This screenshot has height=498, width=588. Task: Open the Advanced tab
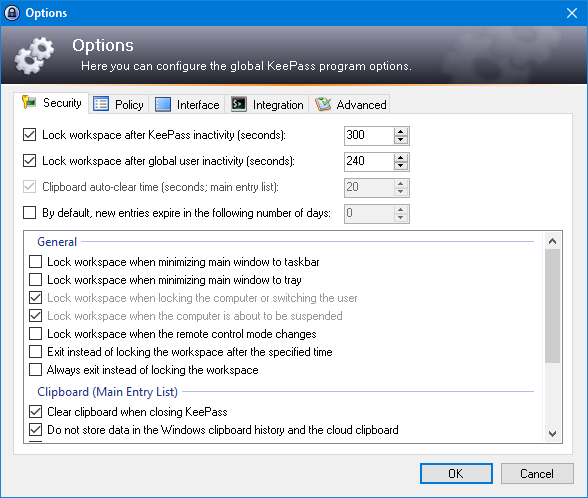350,104
